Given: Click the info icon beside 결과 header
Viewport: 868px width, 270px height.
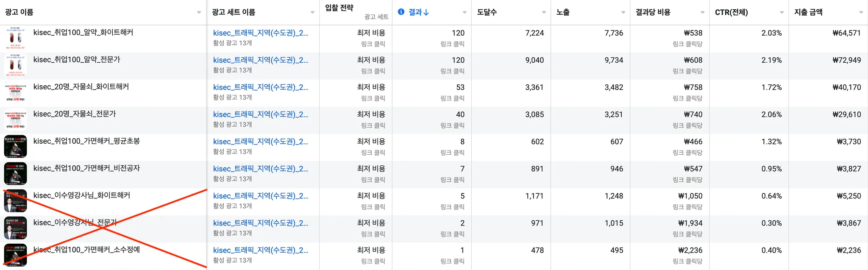Looking at the screenshot, I should [x=401, y=12].
